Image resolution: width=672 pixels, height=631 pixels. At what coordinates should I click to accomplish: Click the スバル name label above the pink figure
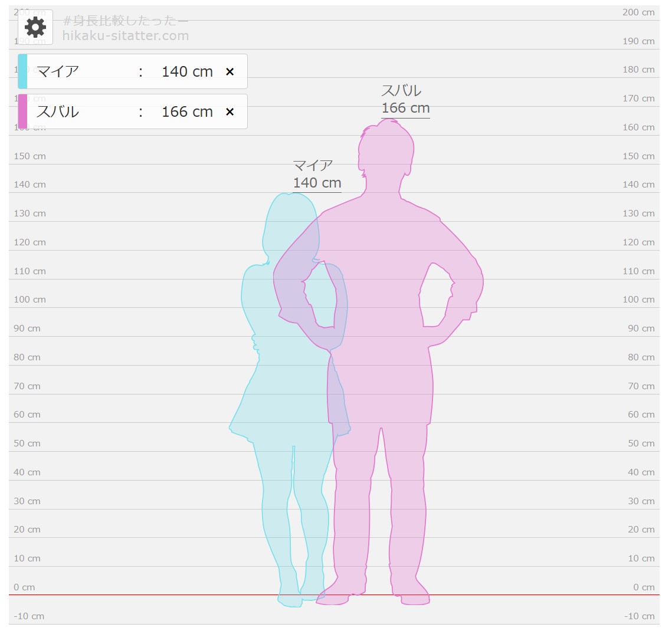[401, 91]
